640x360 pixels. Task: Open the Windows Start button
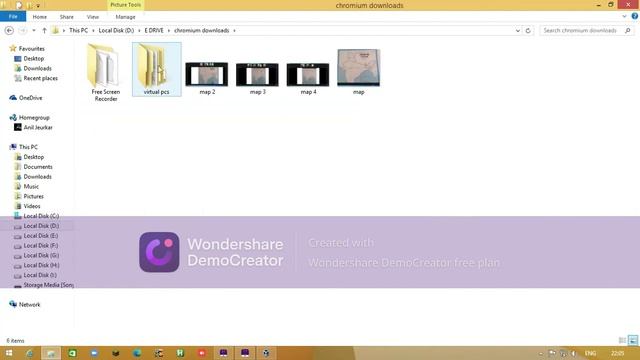9,353
